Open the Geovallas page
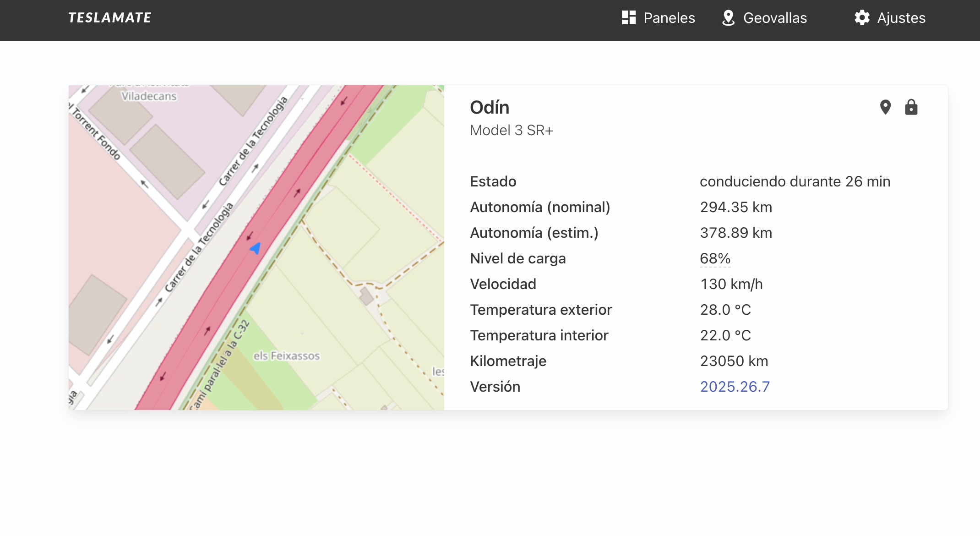The image size is (980, 536). 764,18
